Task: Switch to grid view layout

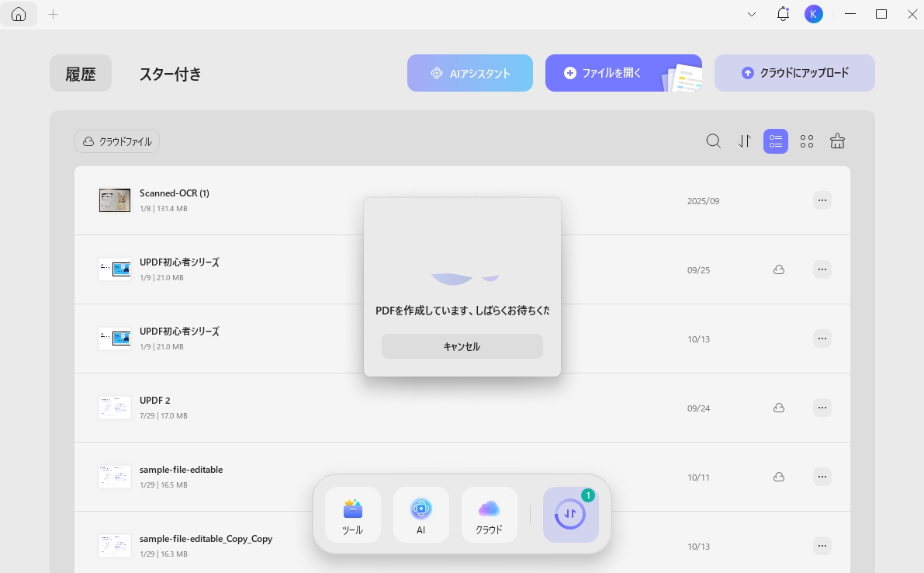Action: coord(807,141)
